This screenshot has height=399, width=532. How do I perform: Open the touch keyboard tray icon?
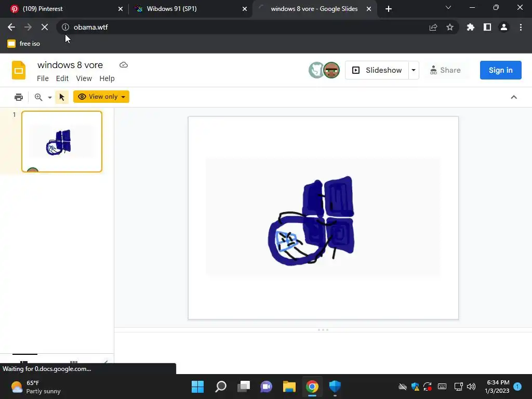442,387
